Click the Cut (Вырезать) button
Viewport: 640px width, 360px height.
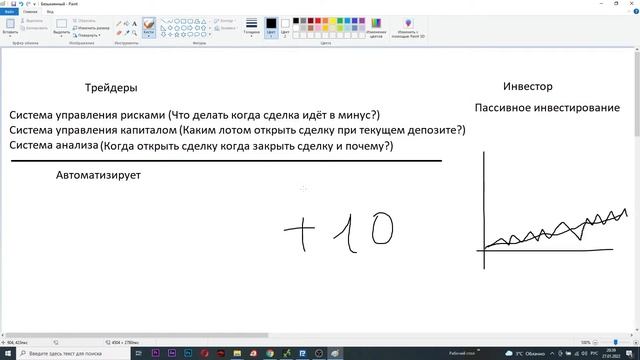pyautogui.click(x=32, y=21)
